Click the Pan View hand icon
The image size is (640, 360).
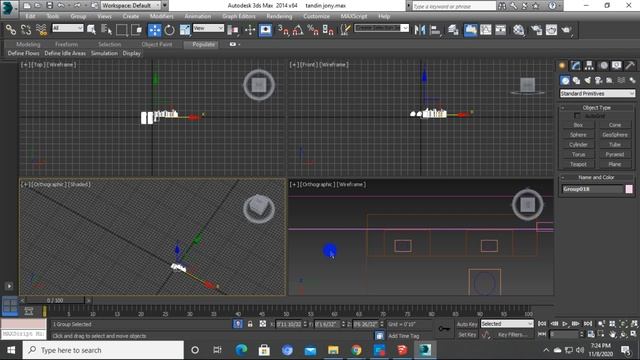pos(612,334)
